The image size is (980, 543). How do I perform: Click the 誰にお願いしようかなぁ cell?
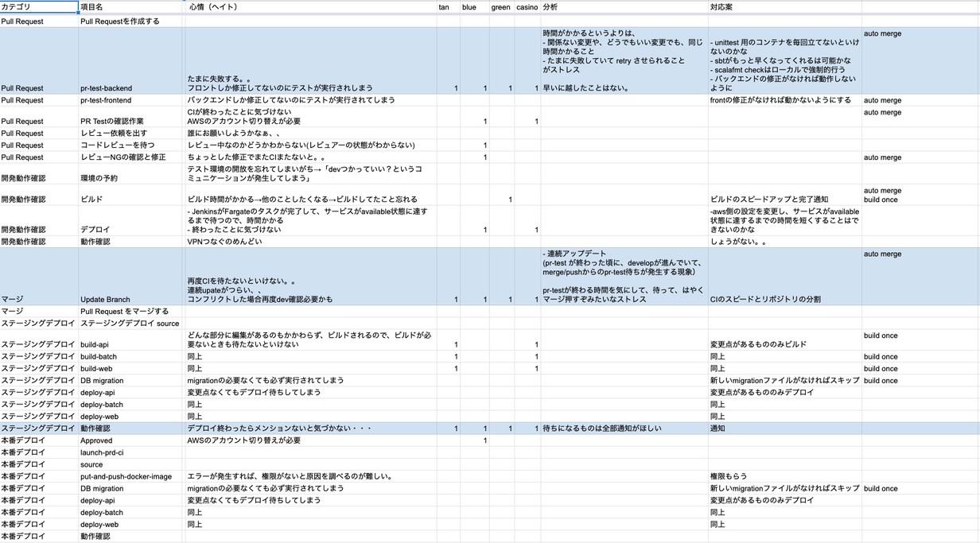(x=311, y=134)
